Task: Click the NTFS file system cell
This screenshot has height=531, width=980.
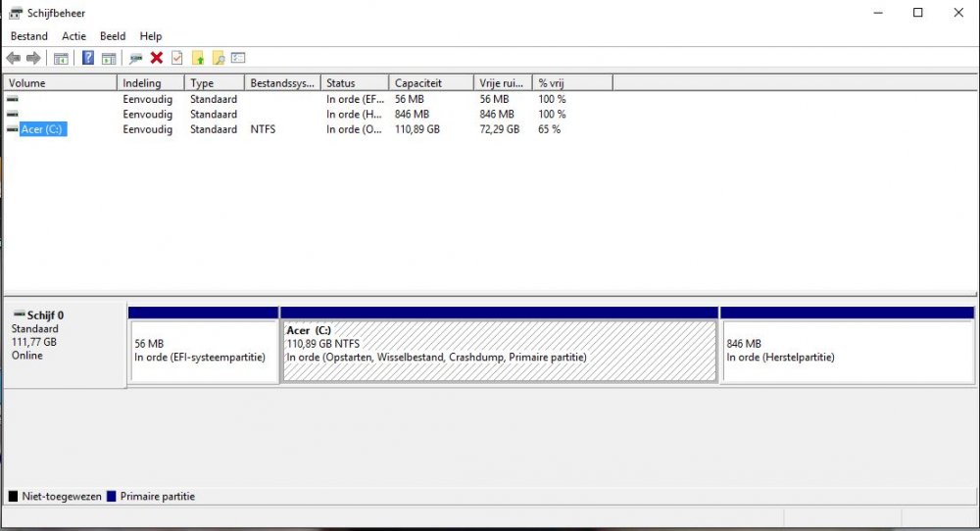Action: [263, 129]
